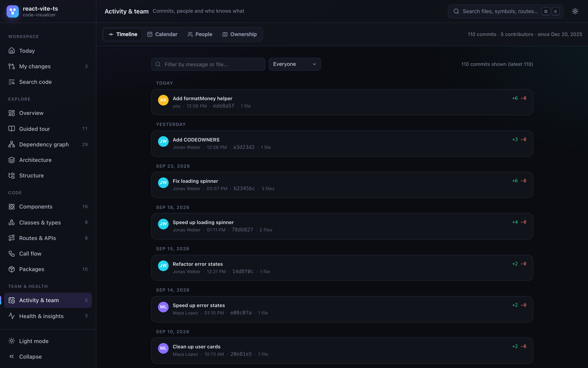
Task: Click the '110 commits shown (latest 110)' text
Action: (x=497, y=64)
